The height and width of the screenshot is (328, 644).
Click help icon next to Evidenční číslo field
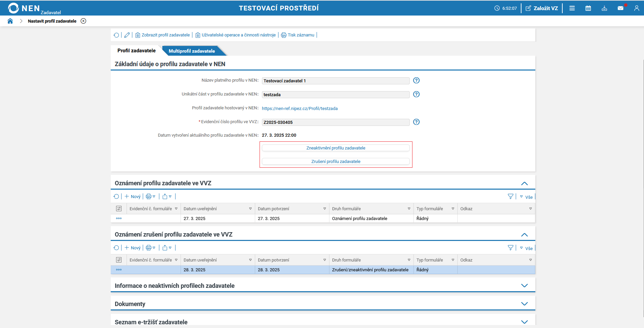[416, 122]
